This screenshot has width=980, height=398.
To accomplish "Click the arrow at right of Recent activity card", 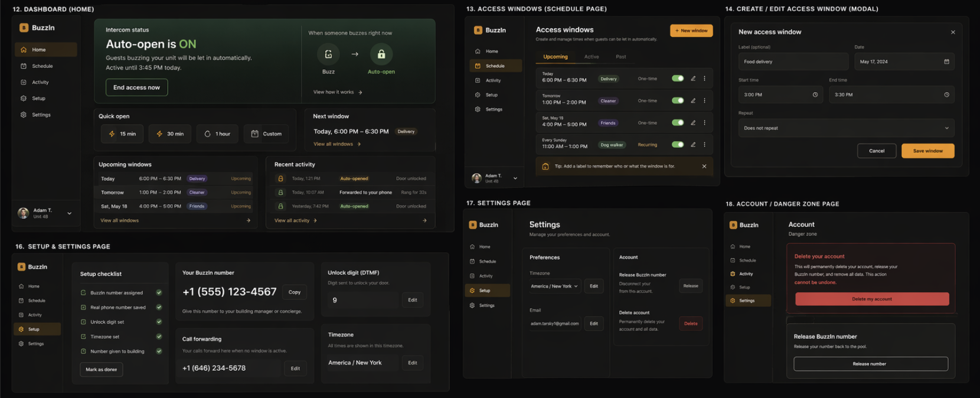I will point(424,220).
